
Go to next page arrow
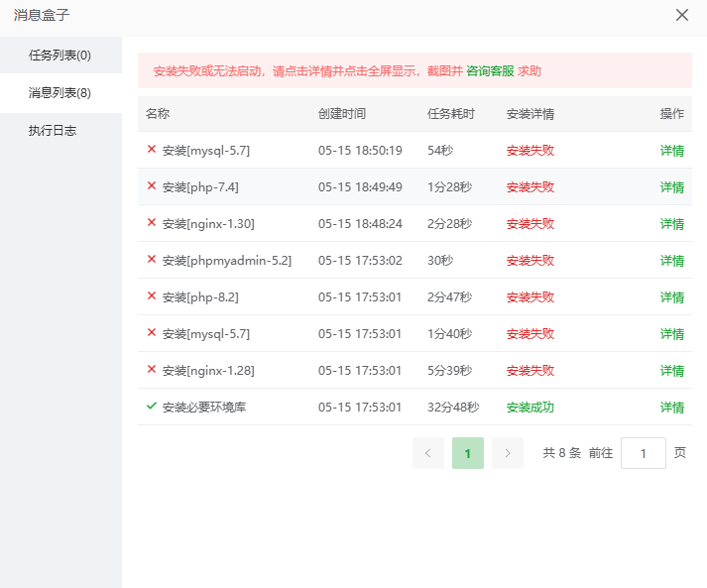tap(508, 453)
